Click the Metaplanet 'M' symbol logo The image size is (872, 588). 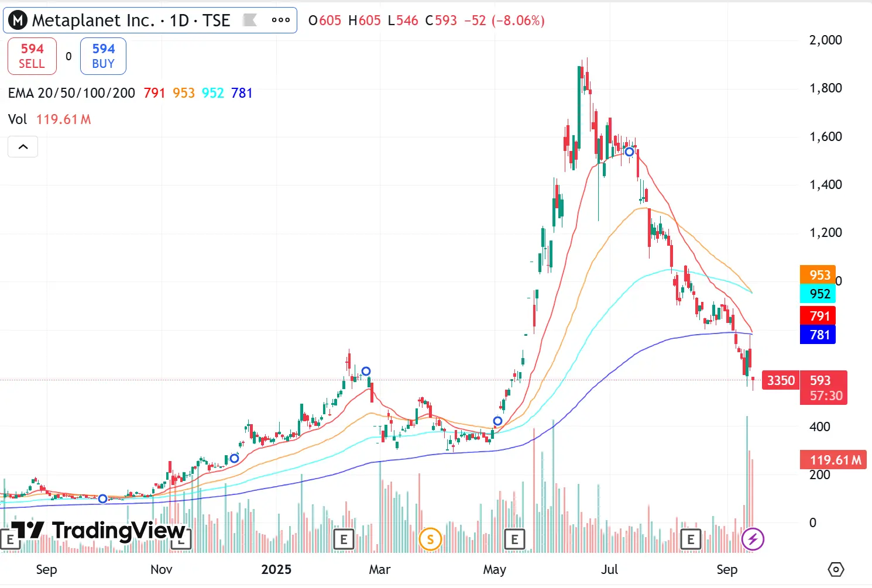[x=18, y=20]
